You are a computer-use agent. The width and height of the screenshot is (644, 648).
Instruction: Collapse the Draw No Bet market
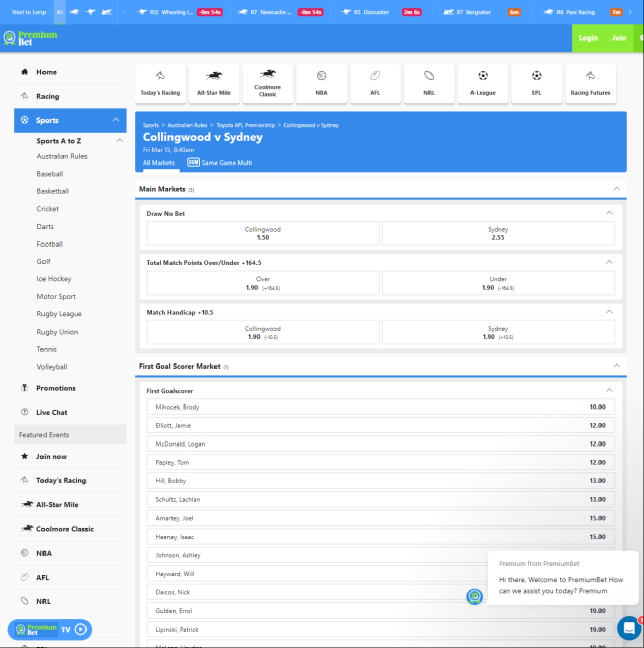tap(609, 213)
